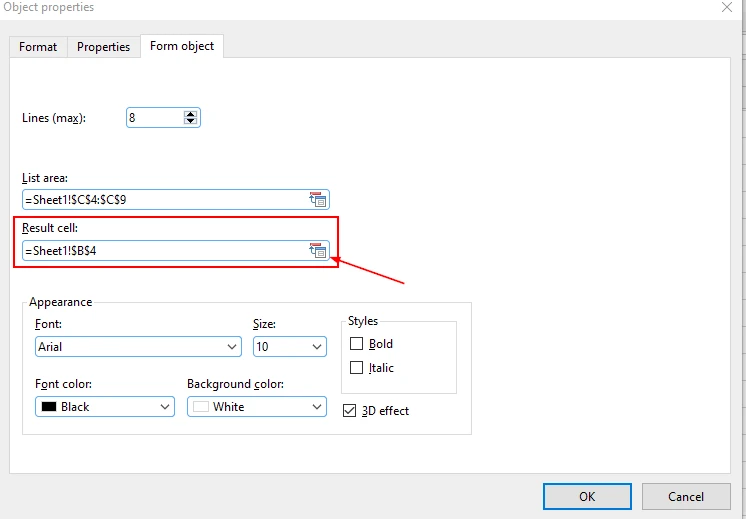The height and width of the screenshot is (519, 746).
Task: Click the Result cell range picker icon
Action: click(318, 251)
